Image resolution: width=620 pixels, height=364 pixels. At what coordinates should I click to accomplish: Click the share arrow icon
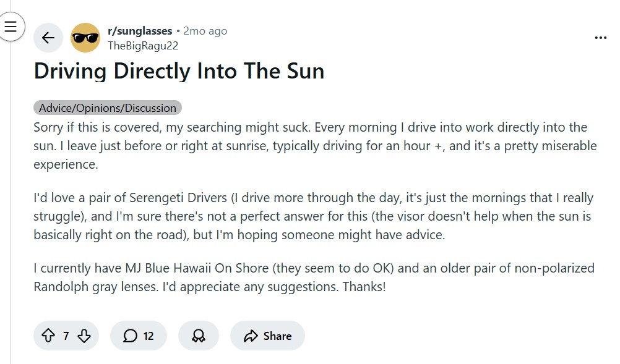[251, 336]
